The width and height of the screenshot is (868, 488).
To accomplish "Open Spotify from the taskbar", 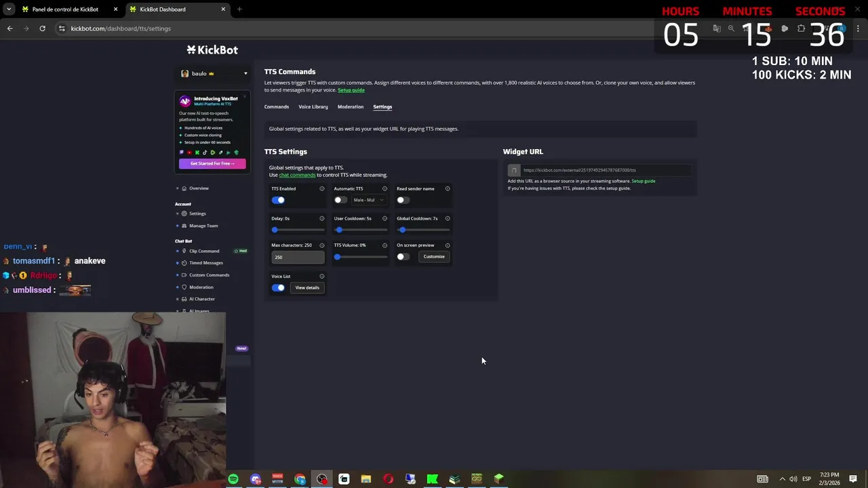I will pos(233,479).
